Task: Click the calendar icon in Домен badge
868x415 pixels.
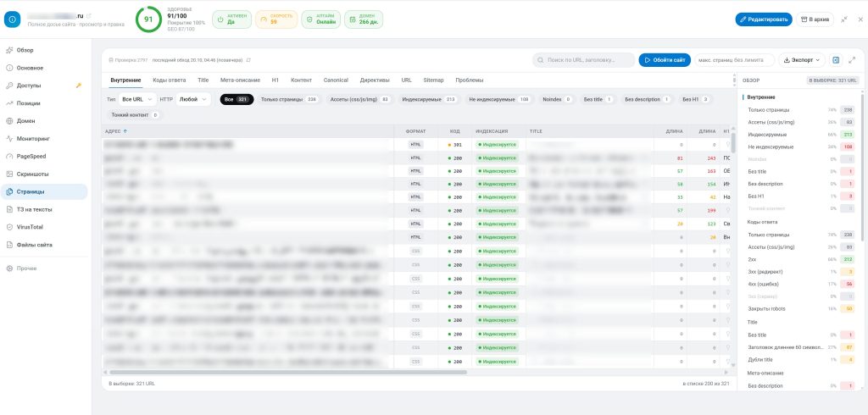Action: click(x=352, y=19)
